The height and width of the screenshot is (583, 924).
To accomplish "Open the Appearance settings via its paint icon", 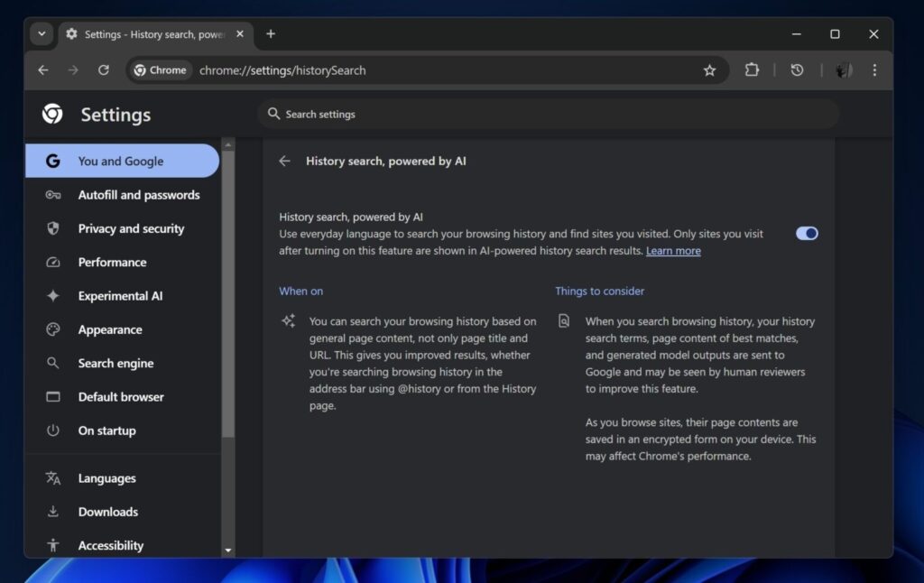I will point(53,329).
